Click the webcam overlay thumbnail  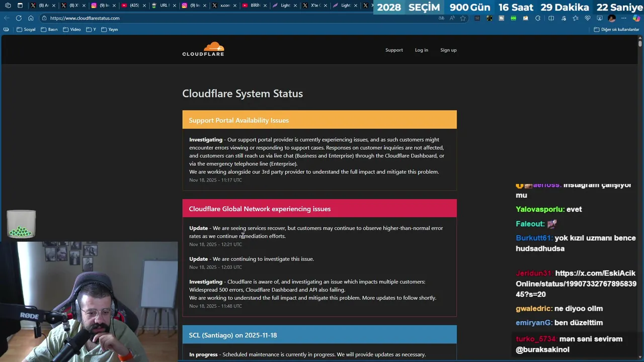(x=89, y=302)
